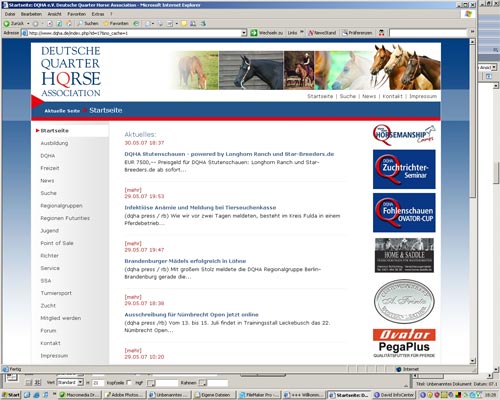Image resolution: width=500 pixels, height=400 pixels.
Task: Click the green Zurück back arrow
Action: (x=6, y=24)
